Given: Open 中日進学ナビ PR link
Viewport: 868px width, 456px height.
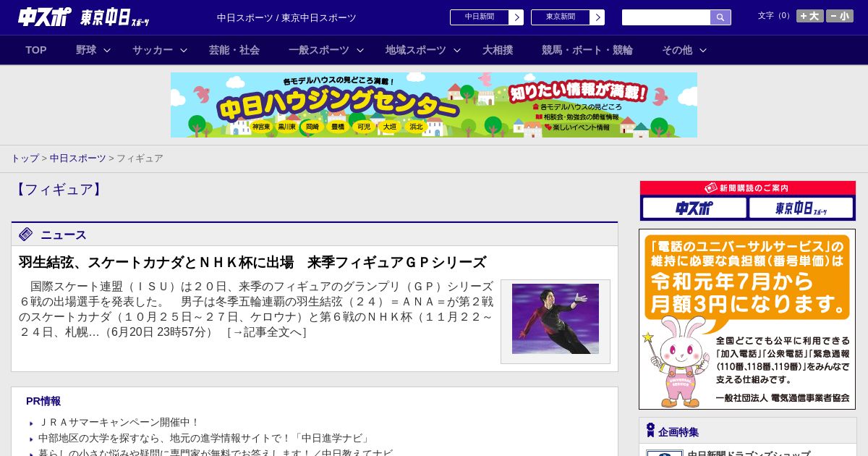Looking at the screenshot, I should pos(205,438).
